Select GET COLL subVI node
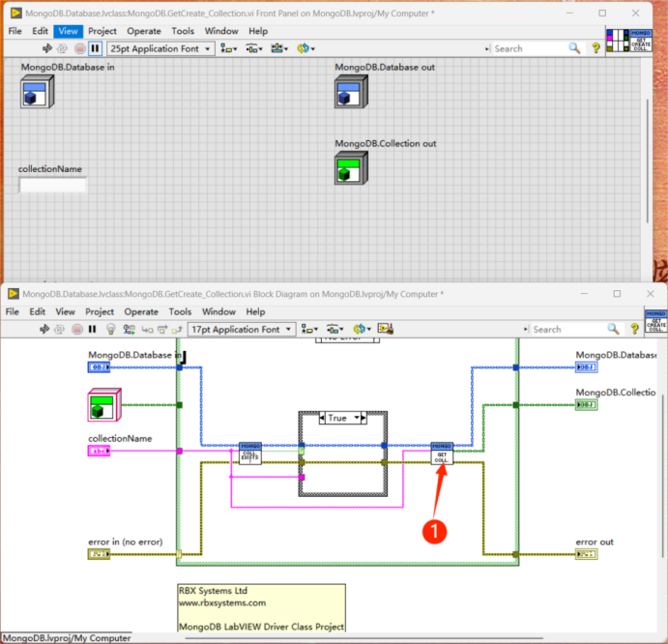Screen dimensions: 668x644 coord(442,454)
